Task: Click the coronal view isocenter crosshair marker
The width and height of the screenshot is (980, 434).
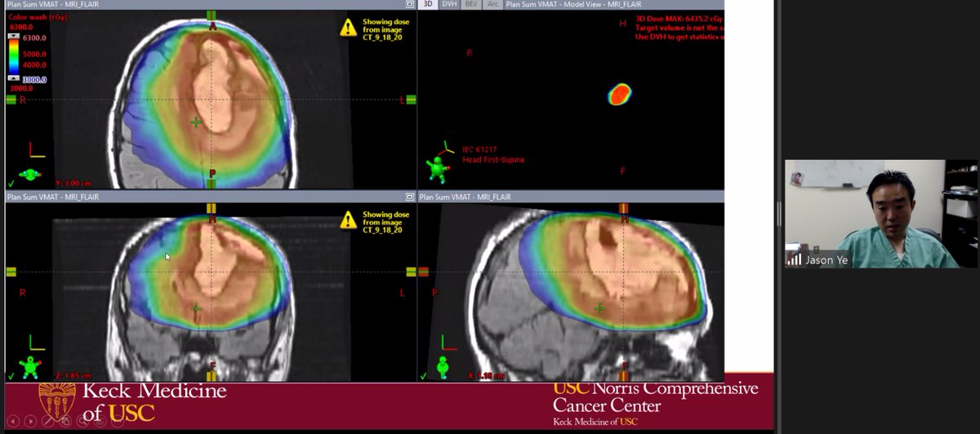Action: (x=196, y=308)
